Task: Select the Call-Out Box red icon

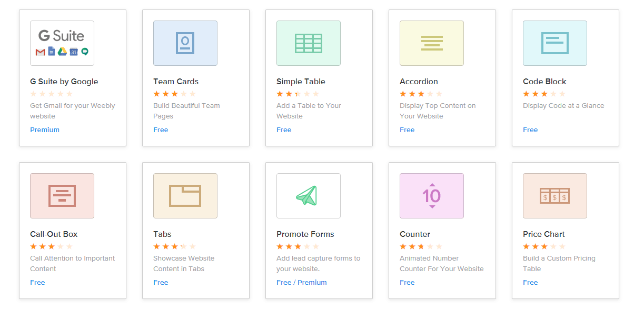Action: pos(62,196)
